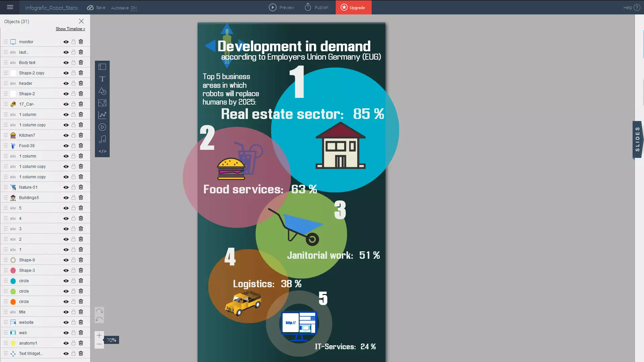Toggle visibility of Nature-51 layer
This screenshot has height=362, width=644.
pos(65,187)
